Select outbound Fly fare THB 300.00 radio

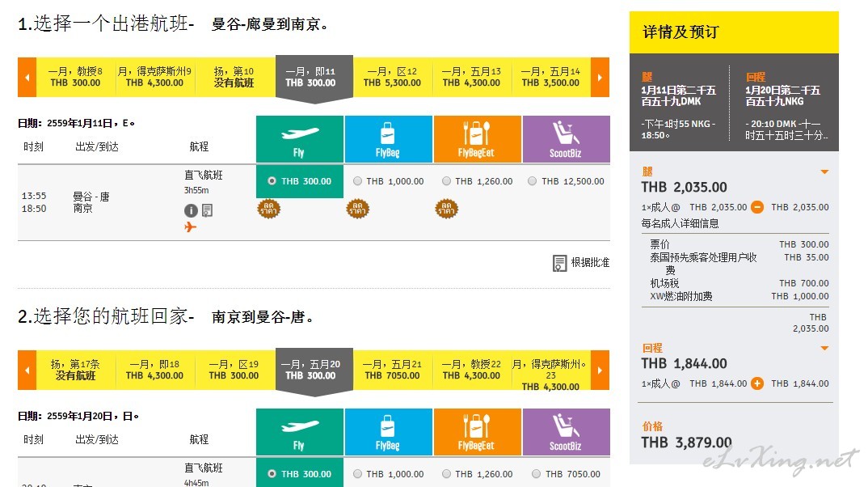click(272, 181)
